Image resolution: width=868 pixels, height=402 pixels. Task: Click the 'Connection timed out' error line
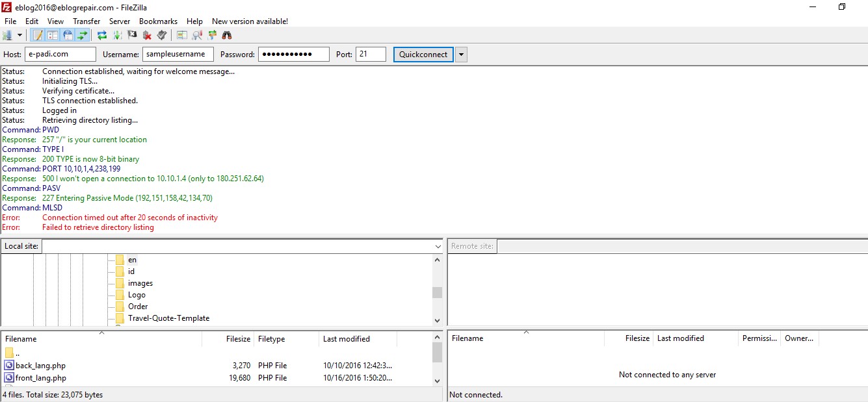pos(110,218)
